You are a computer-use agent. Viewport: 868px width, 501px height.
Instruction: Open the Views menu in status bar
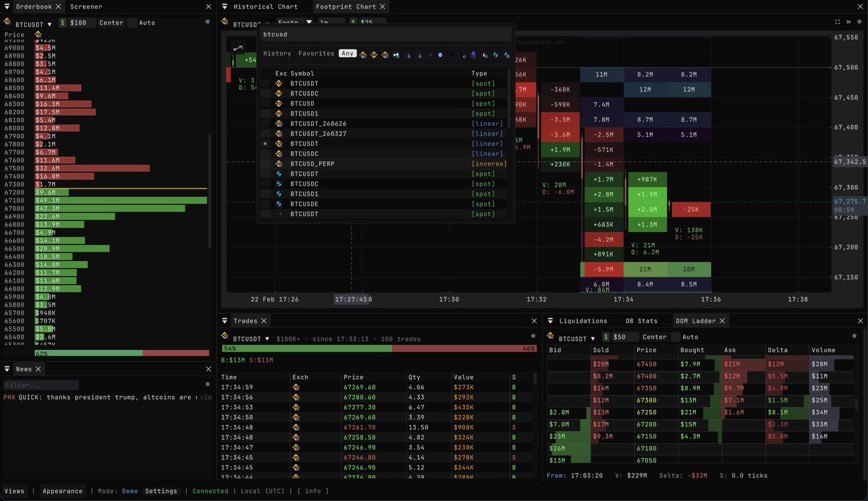click(14, 491)
